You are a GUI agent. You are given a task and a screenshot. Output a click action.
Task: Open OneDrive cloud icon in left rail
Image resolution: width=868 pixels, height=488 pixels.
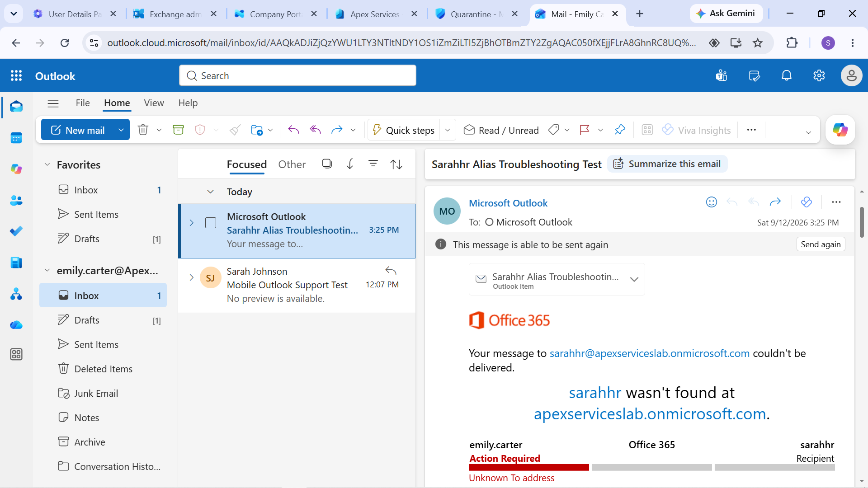pyautogui.click(x=16, y=325)
